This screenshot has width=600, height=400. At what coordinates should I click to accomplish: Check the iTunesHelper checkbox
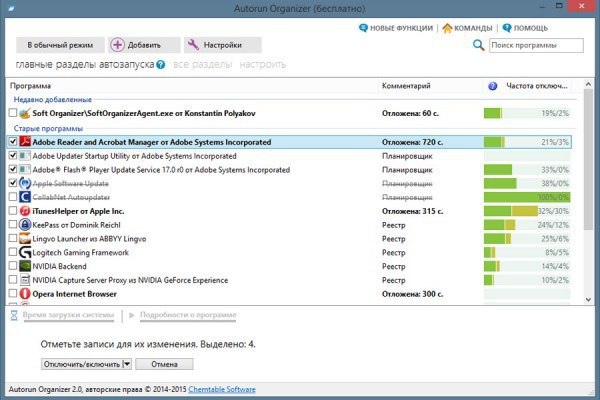[13, 211]
